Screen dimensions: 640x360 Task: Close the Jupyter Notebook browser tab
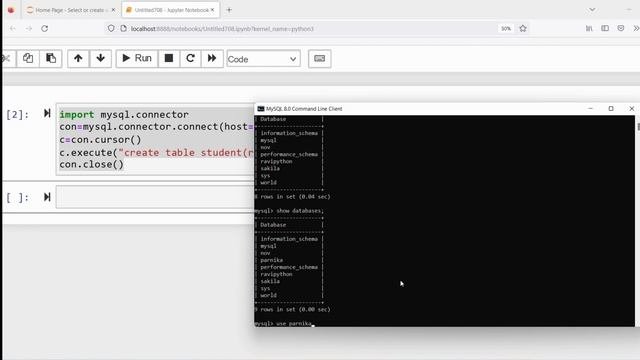click(x=212, y=10)
